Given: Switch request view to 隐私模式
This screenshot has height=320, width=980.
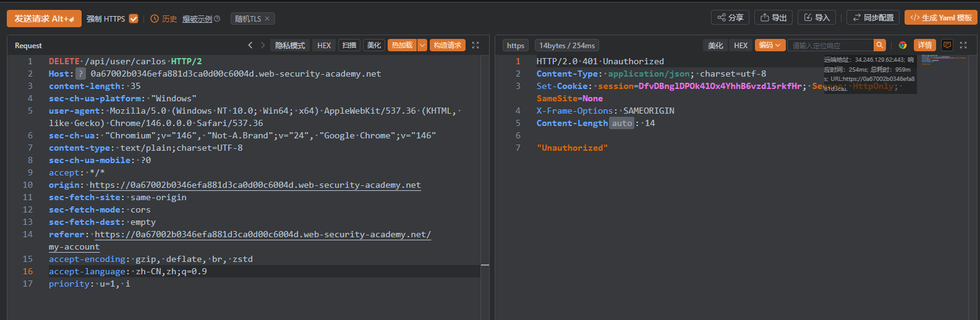Looking at the screenshot, I should tap(290, 45).
